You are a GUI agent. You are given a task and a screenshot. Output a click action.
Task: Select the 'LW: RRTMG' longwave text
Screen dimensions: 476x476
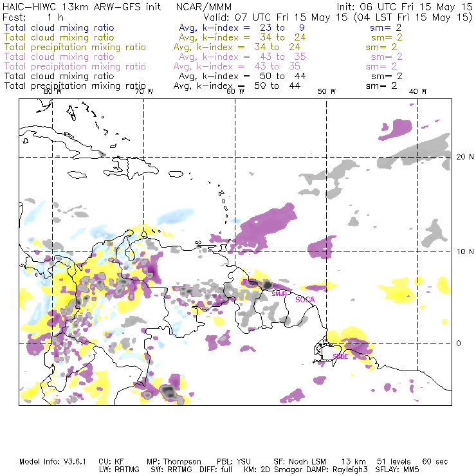coord(119,470)
